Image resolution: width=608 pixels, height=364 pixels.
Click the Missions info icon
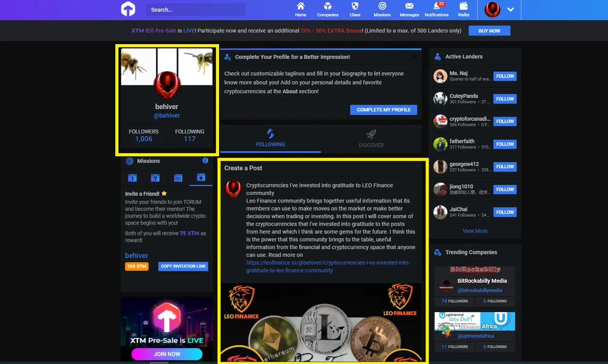205,160
